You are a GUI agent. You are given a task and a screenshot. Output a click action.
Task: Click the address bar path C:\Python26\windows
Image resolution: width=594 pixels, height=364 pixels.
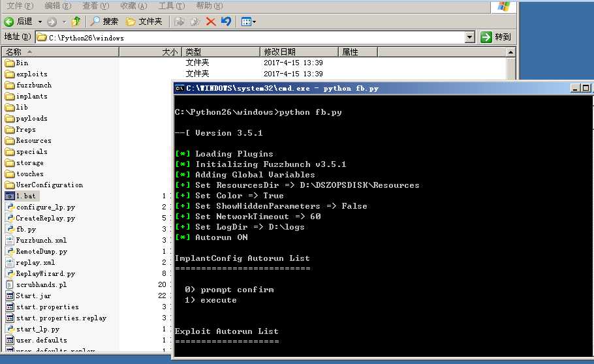click(86, 38)
